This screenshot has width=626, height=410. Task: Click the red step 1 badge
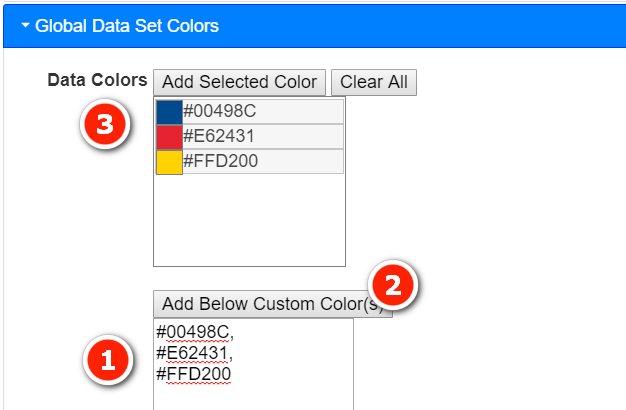click(108, 360)
